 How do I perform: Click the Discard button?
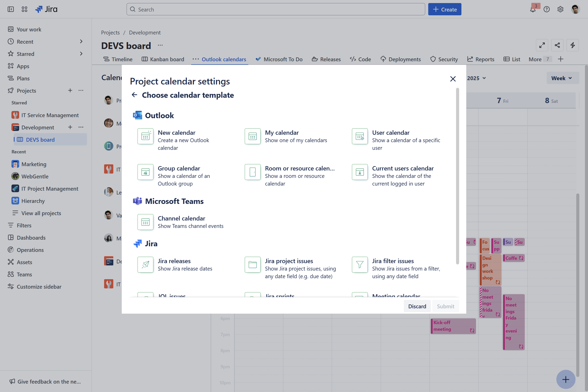[x=417, y=306]
